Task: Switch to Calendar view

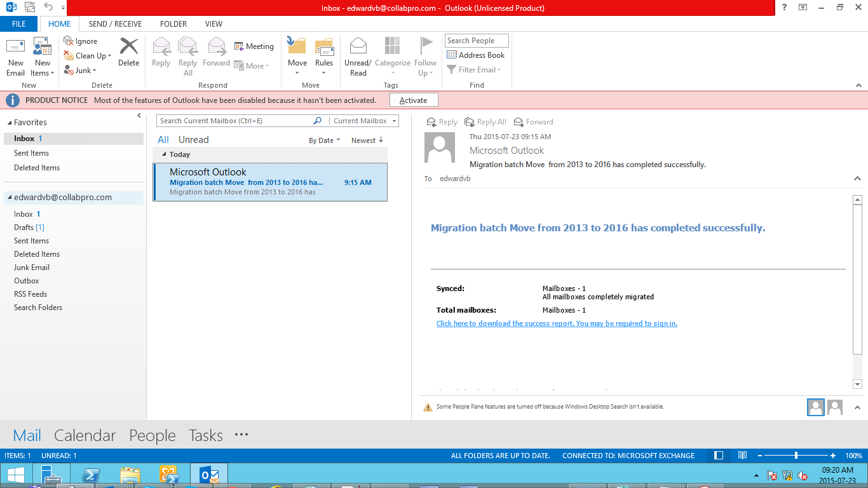Action: pos(85,435)
